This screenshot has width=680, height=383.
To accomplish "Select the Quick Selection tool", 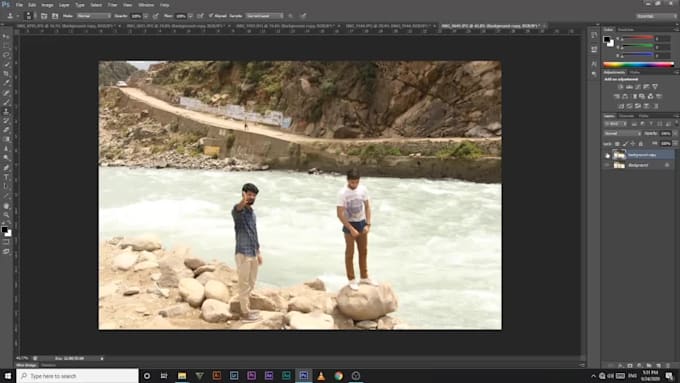I will click(x=6, y=65).
